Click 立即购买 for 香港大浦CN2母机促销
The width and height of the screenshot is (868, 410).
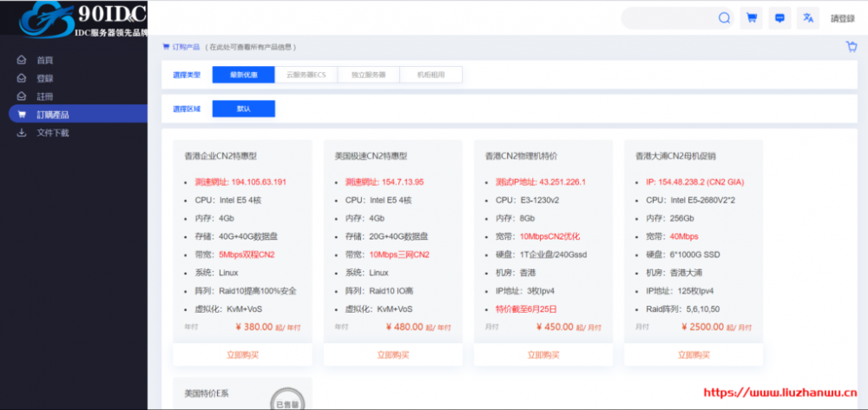(x=694, y=354)
